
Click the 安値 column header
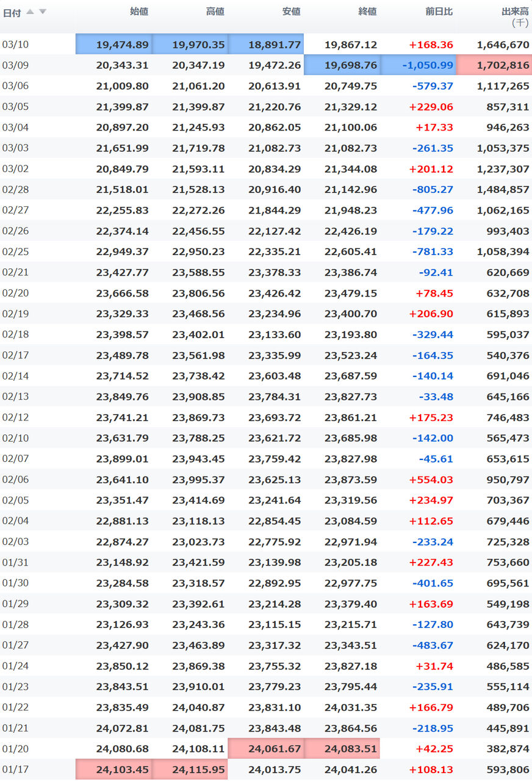[292, 12]
